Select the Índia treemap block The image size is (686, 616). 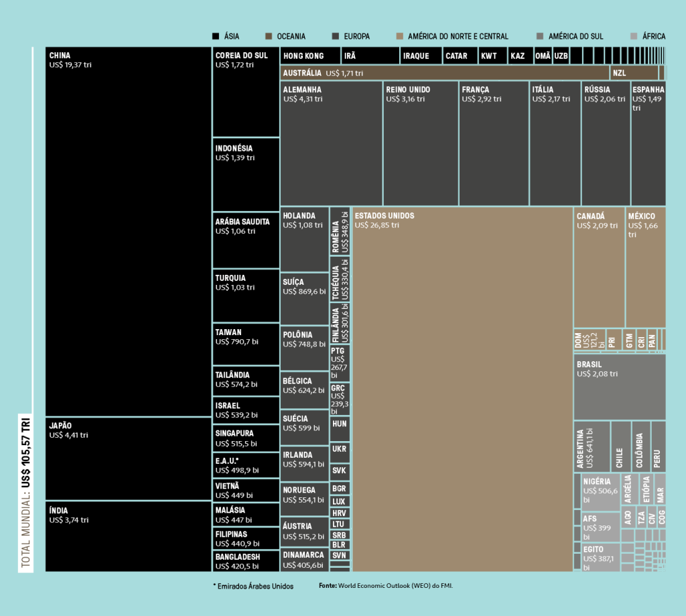(x=128, y=536)
